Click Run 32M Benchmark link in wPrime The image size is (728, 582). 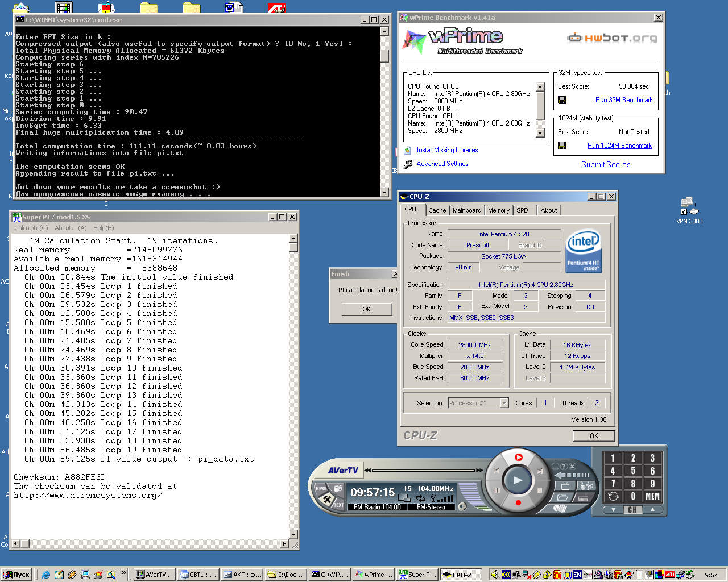[624, 100]
